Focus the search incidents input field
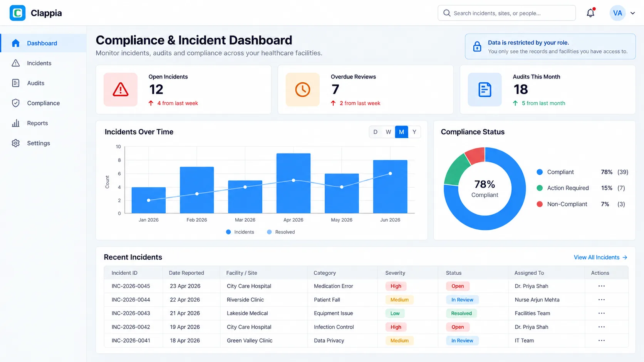 (506, 13)
